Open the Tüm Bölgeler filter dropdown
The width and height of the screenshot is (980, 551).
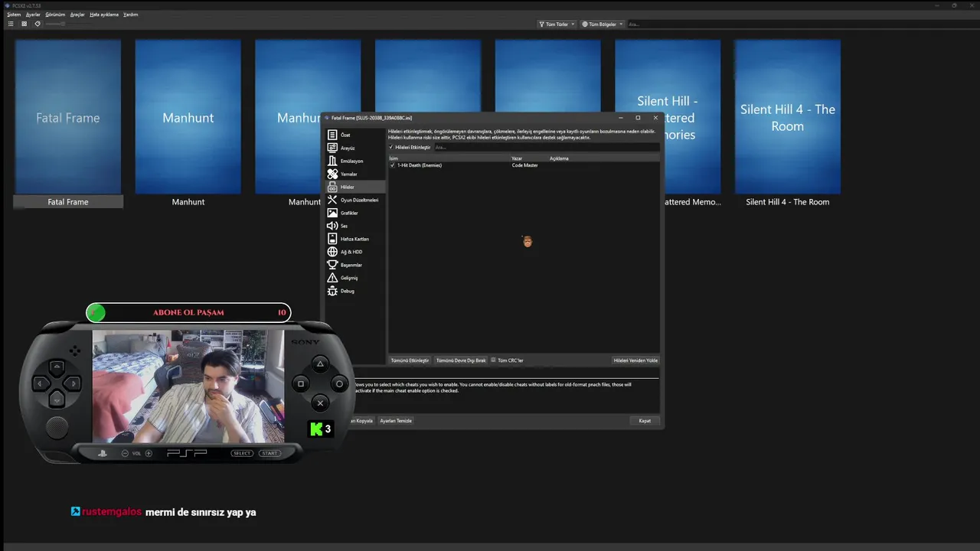tap(603, 24)
